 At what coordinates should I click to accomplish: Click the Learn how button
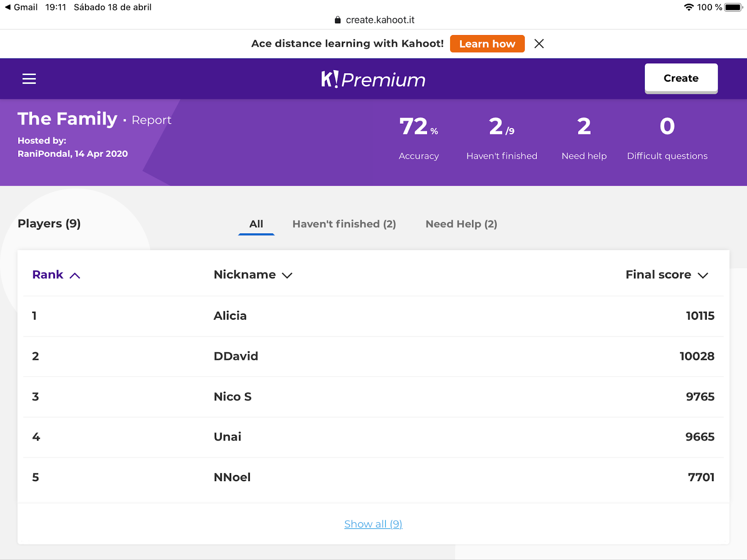pyautogui.click(x=487, y=44)
